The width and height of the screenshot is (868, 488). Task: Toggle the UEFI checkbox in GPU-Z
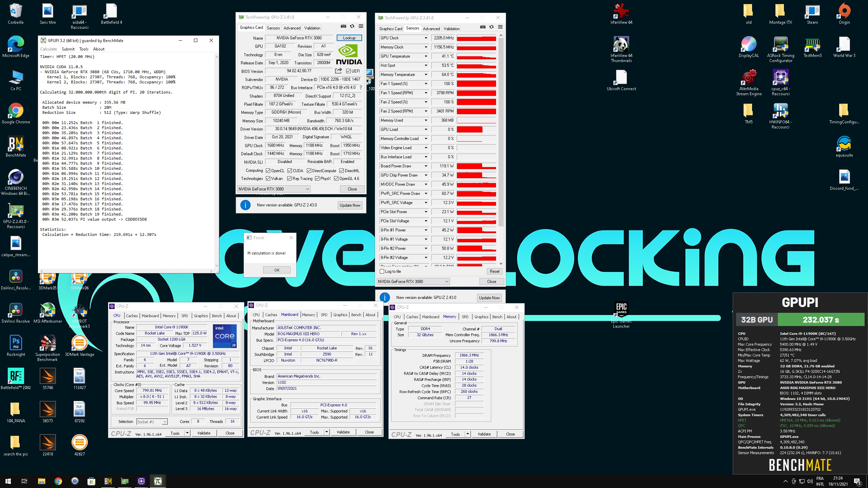(348, 71)
